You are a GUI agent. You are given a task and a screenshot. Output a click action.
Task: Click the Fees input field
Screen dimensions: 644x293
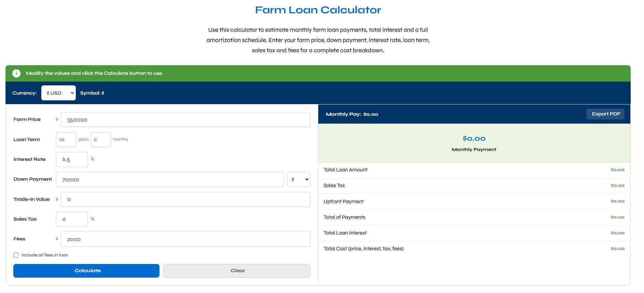185,239
